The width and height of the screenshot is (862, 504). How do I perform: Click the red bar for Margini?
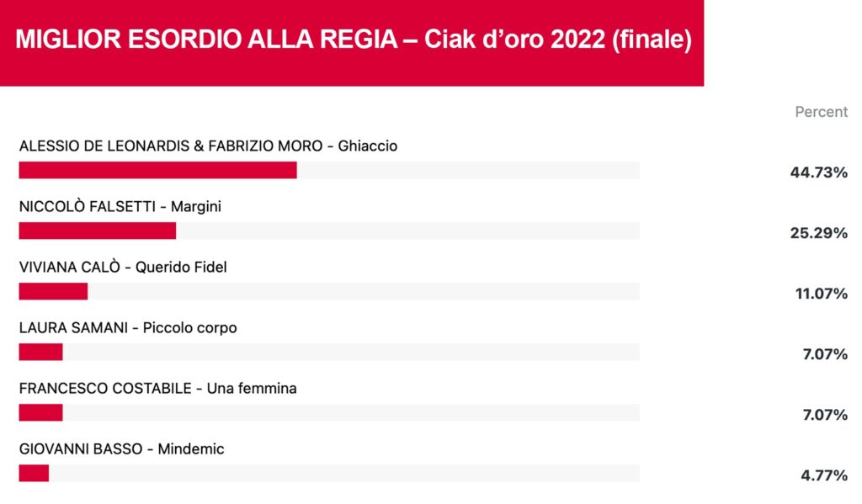98,231
